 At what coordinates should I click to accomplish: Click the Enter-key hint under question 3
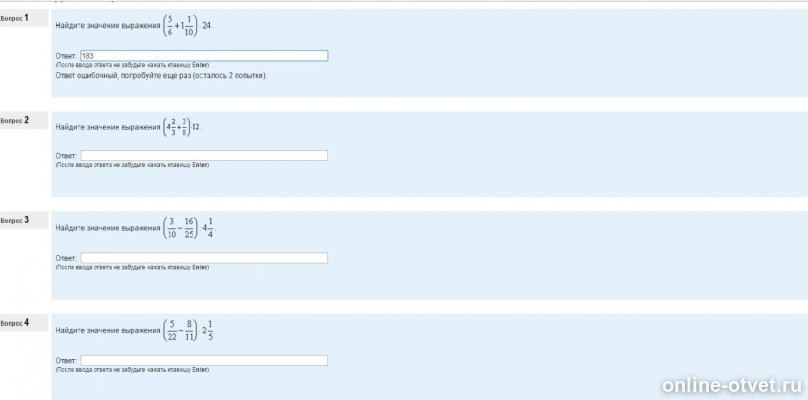132,267
